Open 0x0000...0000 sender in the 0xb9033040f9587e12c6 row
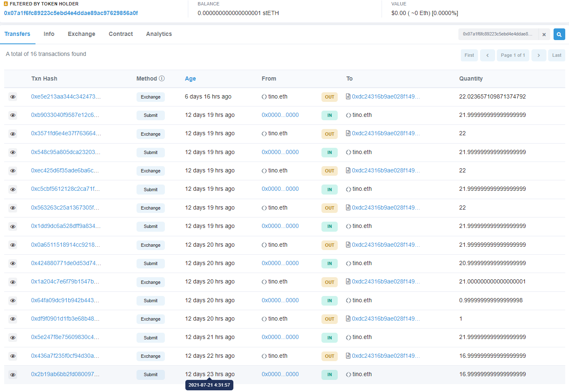Viewport: 569px width, 392px height. pyautogui.click(x=280, y=115)
